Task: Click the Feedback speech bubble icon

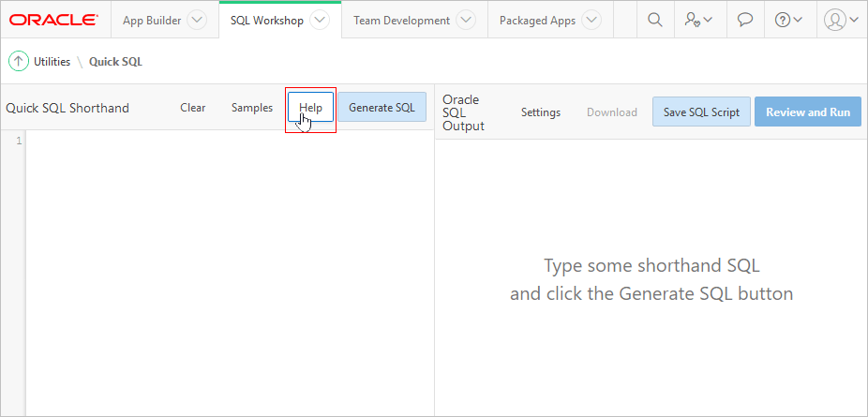Action: tap(745, 20)
